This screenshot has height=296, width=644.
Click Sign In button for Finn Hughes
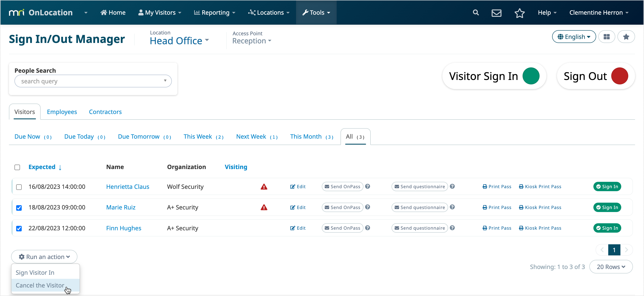point(607,228)
